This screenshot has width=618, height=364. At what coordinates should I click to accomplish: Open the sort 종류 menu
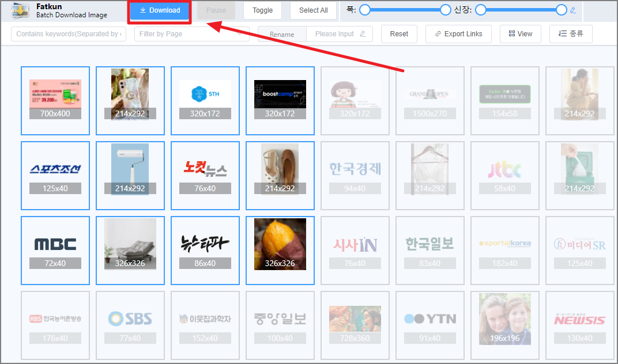pyautogui.click(x=571, y=34)
